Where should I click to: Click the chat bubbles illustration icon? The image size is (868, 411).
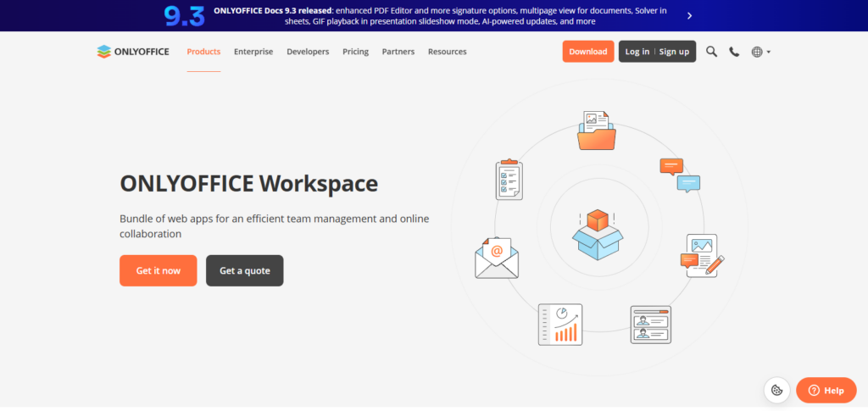680,175
